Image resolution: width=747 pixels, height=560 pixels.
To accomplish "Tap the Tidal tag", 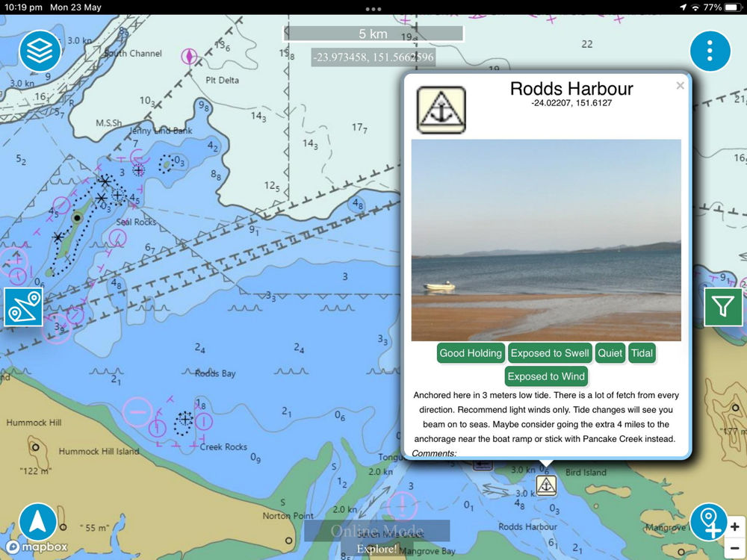I will click(642, 353).
